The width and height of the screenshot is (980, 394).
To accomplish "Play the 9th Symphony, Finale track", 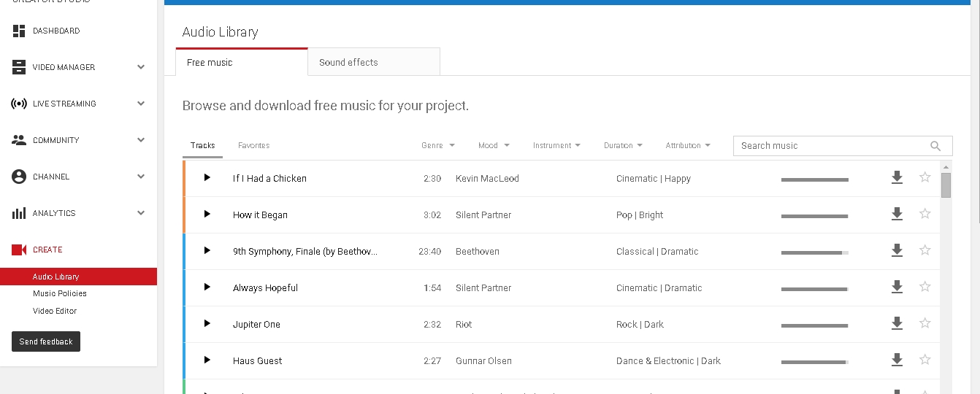I will [x=207, y=250].
